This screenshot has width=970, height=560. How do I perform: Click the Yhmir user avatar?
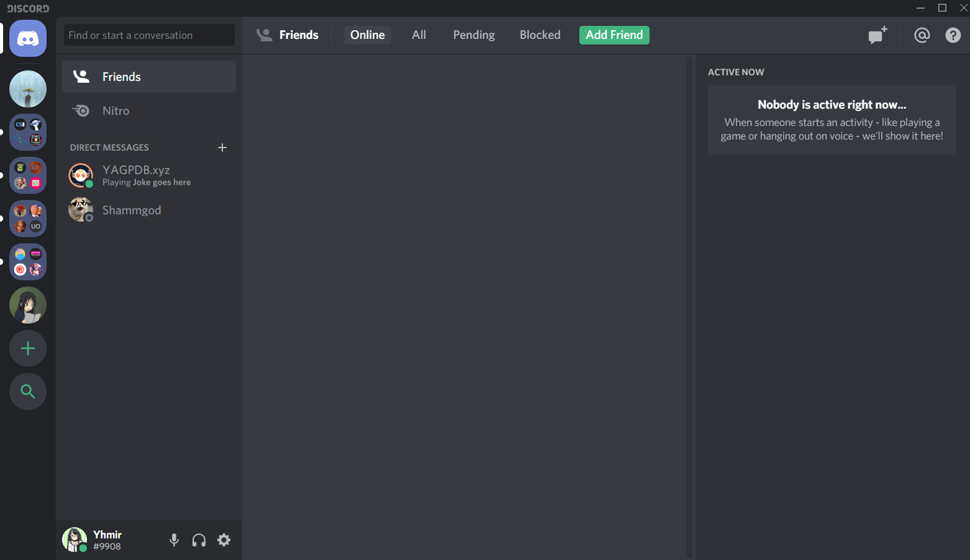point(75,540)
